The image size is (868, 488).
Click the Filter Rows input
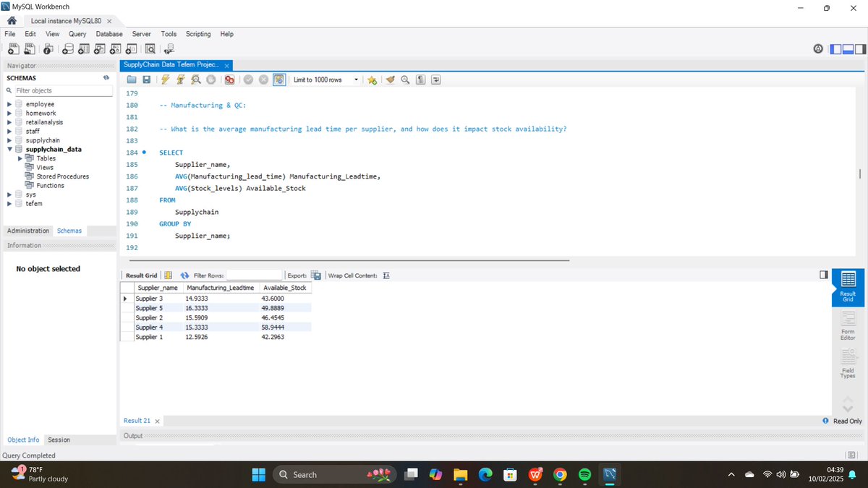pos(254,275)
